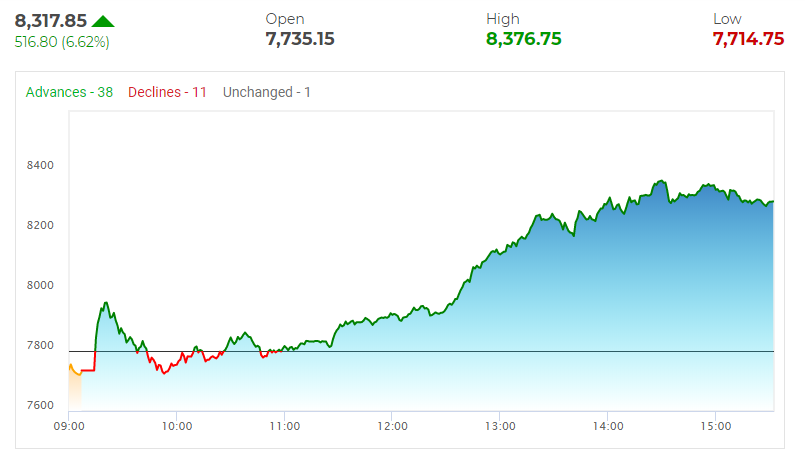Click the 15:00 time axis label
805x454 pixels.
point(716,426)
